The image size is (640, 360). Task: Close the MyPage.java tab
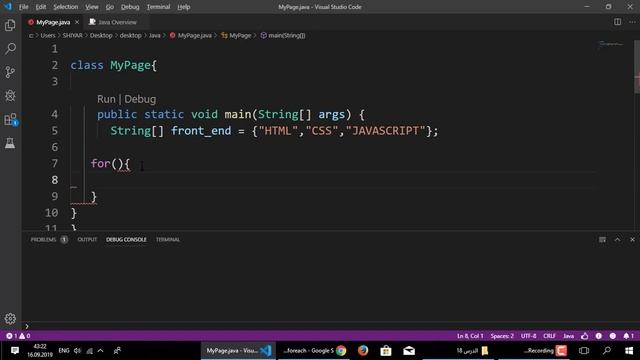point(77,22)
